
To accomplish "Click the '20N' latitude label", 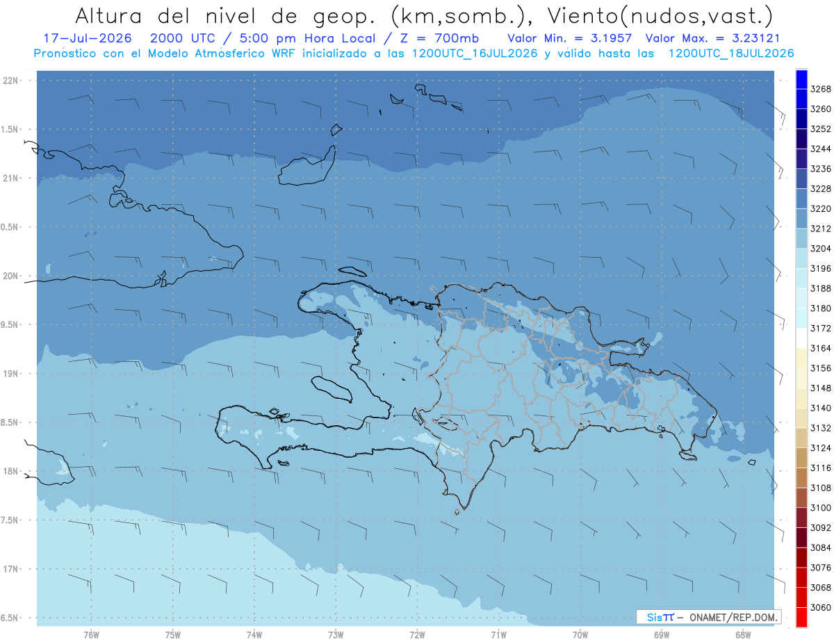I will [11, 276].
